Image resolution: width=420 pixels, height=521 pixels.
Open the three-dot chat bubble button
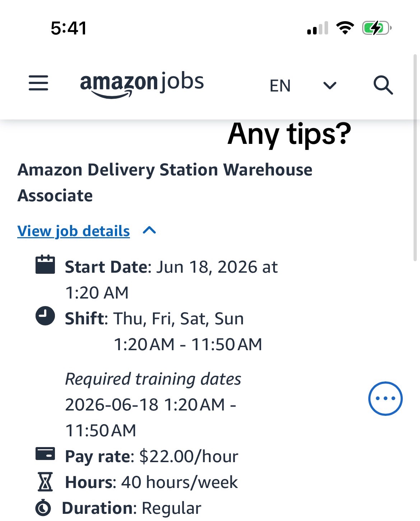[385, 398]
